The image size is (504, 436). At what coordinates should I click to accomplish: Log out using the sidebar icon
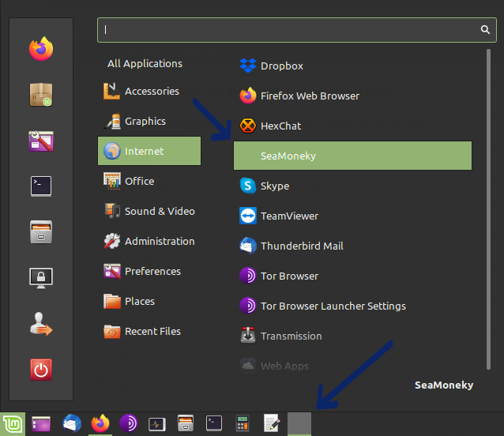click(x=41, y=324)
